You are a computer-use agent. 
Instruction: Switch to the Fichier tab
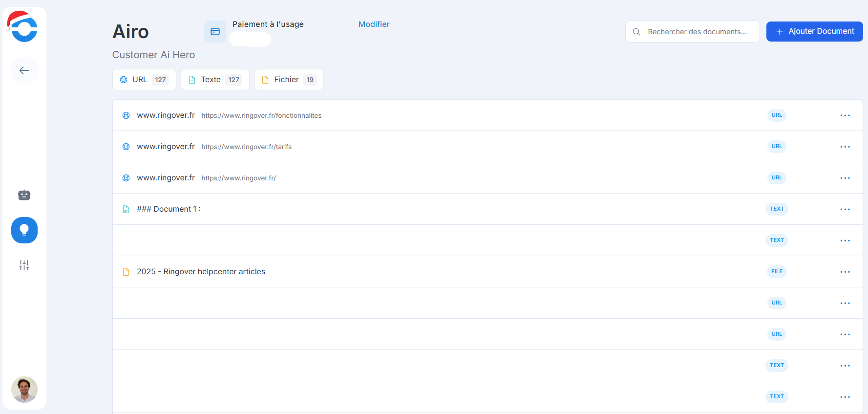point(289,80)
